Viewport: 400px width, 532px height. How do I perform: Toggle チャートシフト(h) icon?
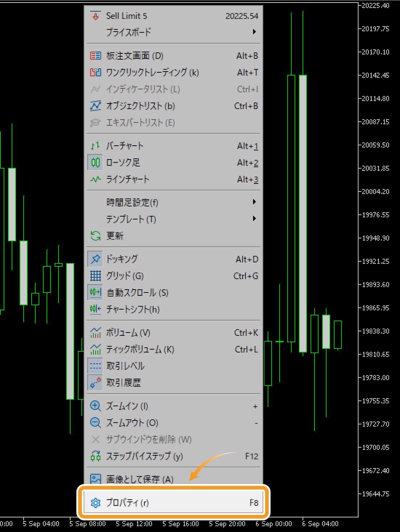point(96,309)
